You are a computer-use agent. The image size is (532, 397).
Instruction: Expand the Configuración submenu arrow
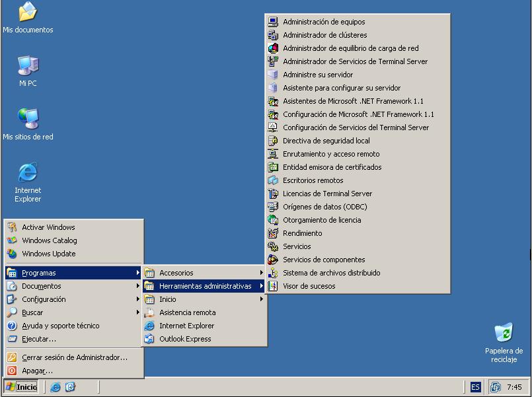[x=137, y=299]
